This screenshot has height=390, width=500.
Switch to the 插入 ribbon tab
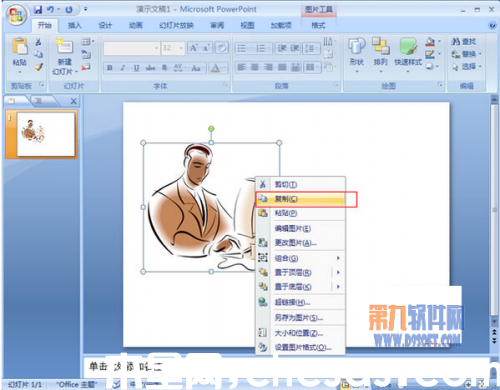[75, 25]
